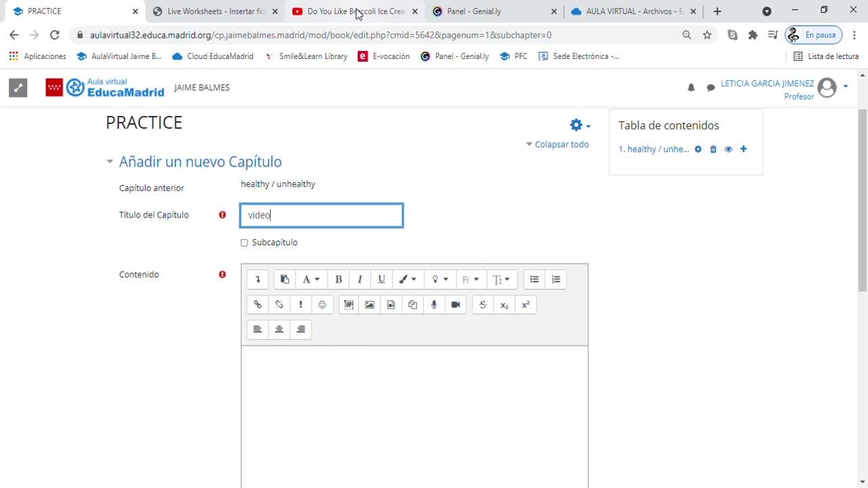The width and height of the screenshot is (868, 488).
Task: Align text to the right
Action: (301, 329)
